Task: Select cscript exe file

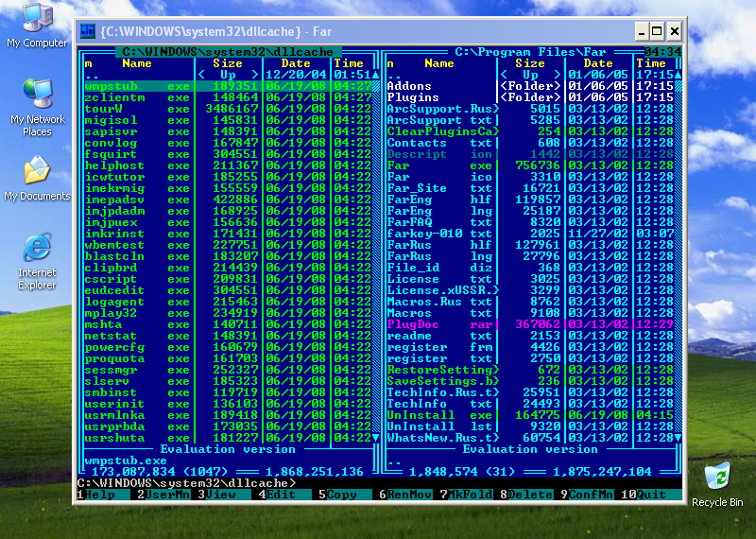Action: [x=228, y=279]
